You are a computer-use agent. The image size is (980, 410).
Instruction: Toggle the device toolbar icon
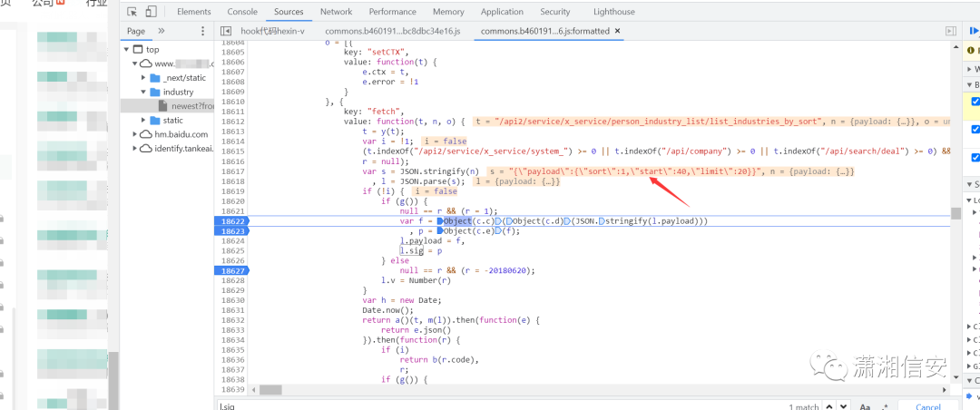(152, 12)
